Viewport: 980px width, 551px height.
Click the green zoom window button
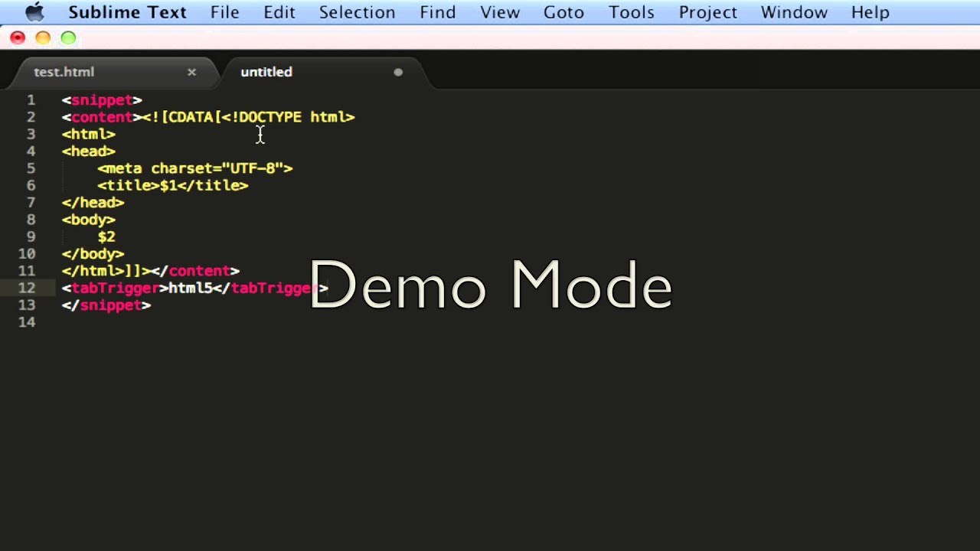68,37
